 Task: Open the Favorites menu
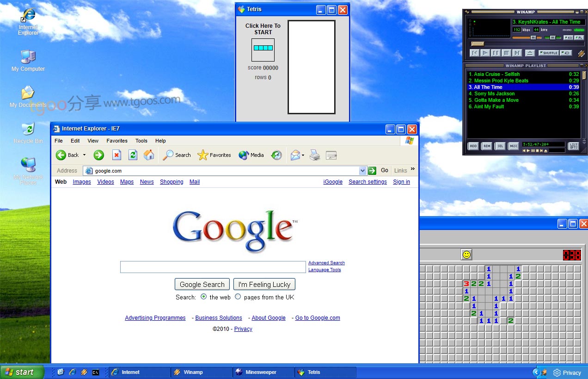tap(117, 141)
